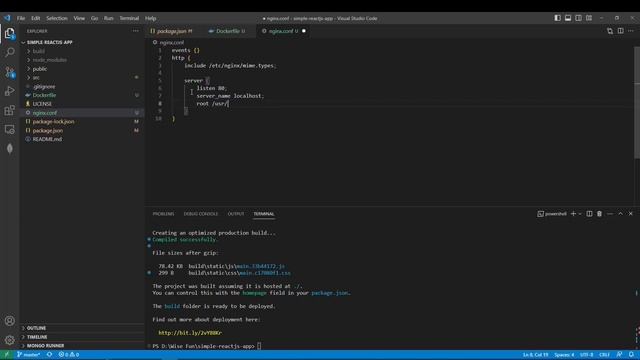The image size is (640, 360).
Task: Open the Accounts icon in activity bar
Action: click(9, 321)
